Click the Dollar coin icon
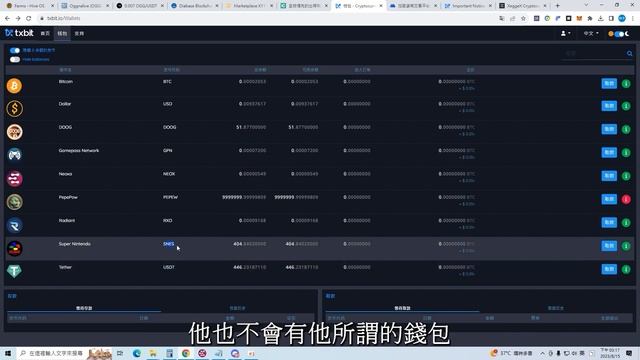The width and height of the screenshot is (640, 360). click(14, 109)
